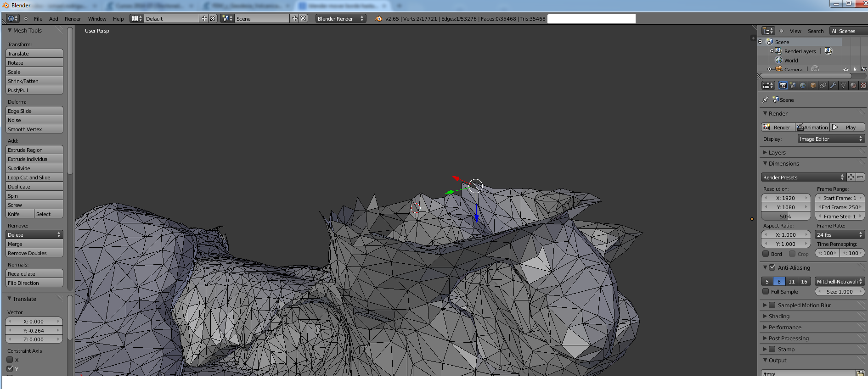
Task: Toggle Camera visibility eye in outliner
Action: click(x=846, y=70)
